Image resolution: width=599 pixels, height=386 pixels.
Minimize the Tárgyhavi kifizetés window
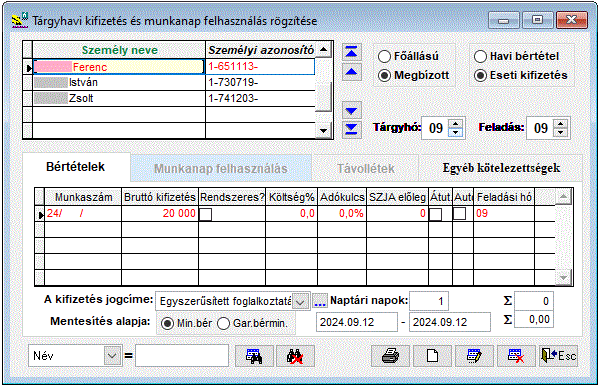[x=503, y=20]
